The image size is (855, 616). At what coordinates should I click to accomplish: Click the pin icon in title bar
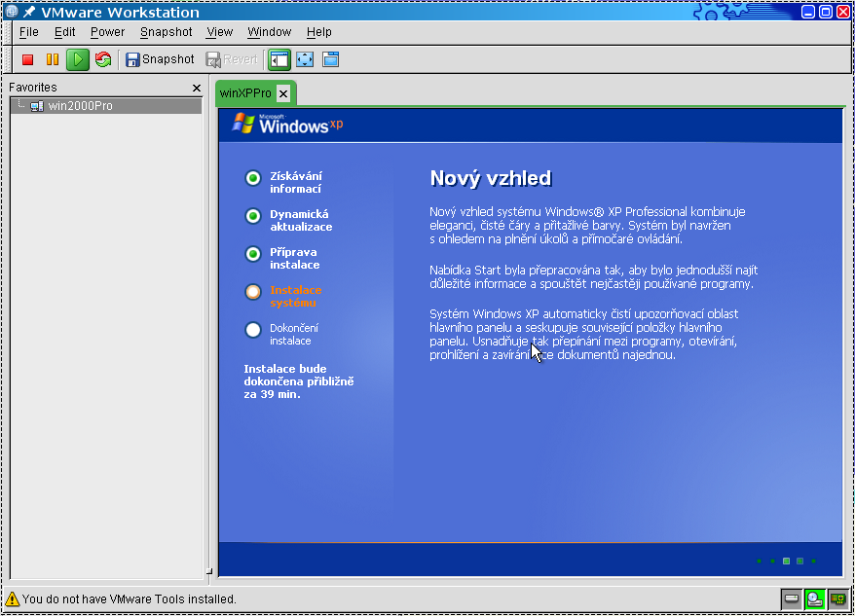(x=29, y=12)
